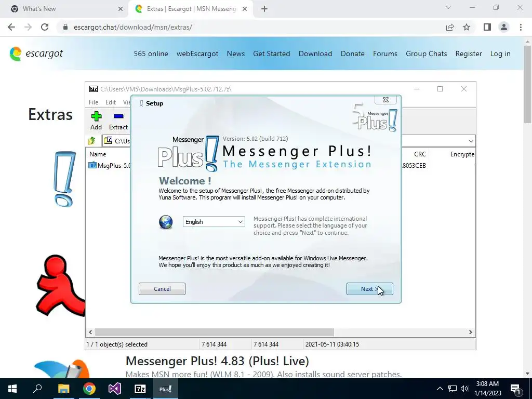Click the Extract icon in 7-Zip

click(118, 121)
